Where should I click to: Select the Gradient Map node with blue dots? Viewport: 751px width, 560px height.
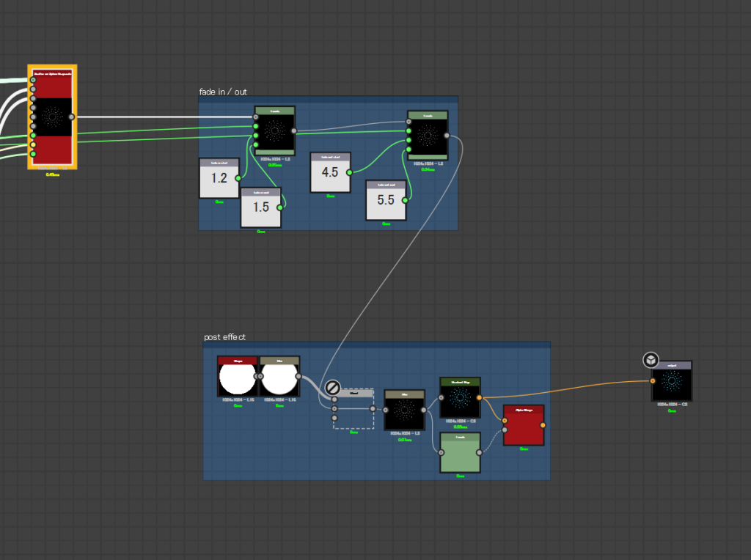coord(459,398)
